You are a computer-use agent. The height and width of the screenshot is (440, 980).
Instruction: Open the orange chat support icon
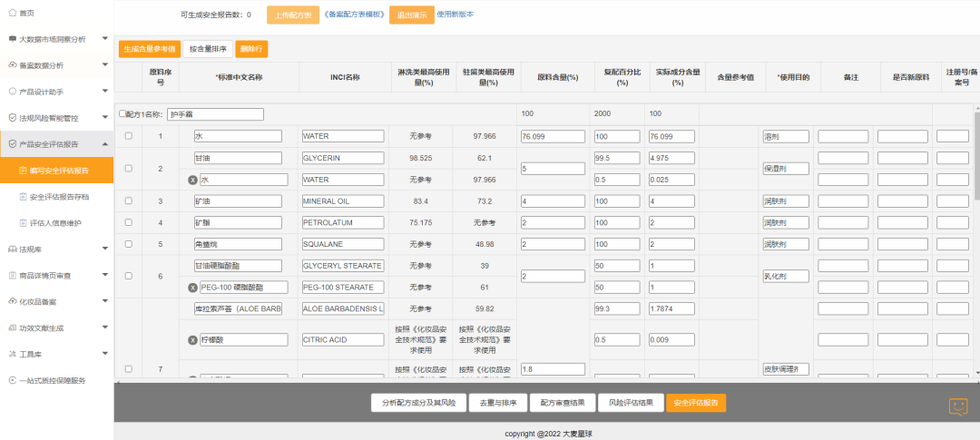click(958, 406)
